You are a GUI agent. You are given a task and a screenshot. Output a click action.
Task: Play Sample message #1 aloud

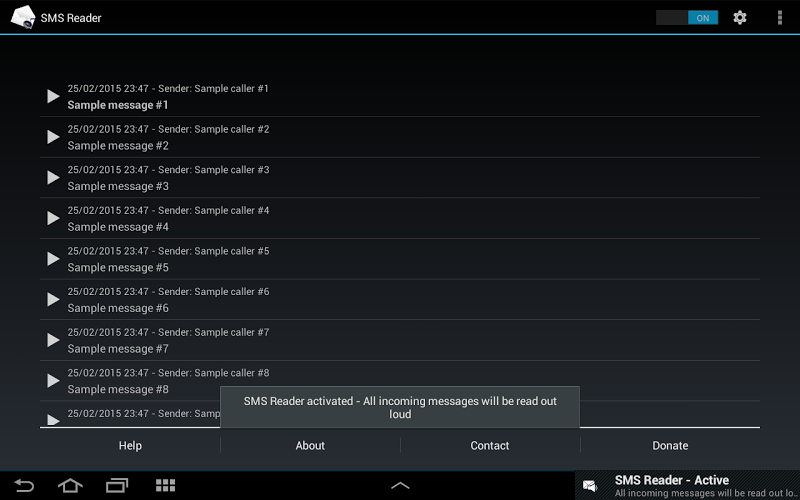[53, 96]
